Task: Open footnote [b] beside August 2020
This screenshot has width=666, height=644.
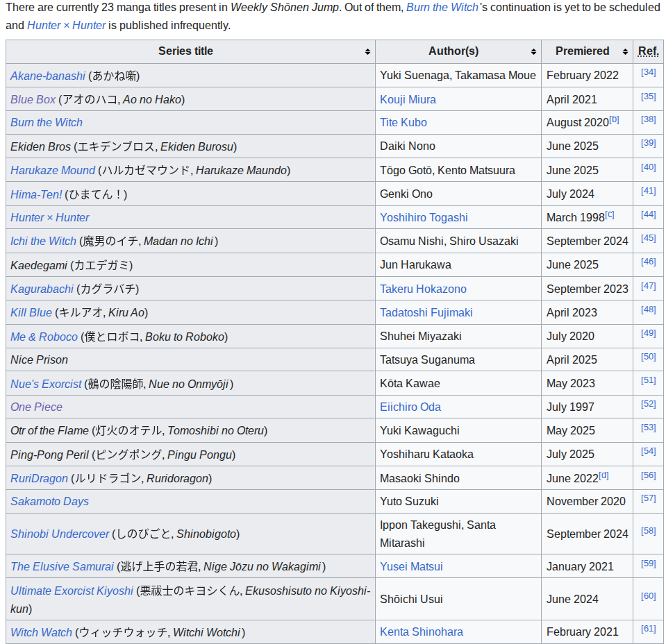Action: 614,120
